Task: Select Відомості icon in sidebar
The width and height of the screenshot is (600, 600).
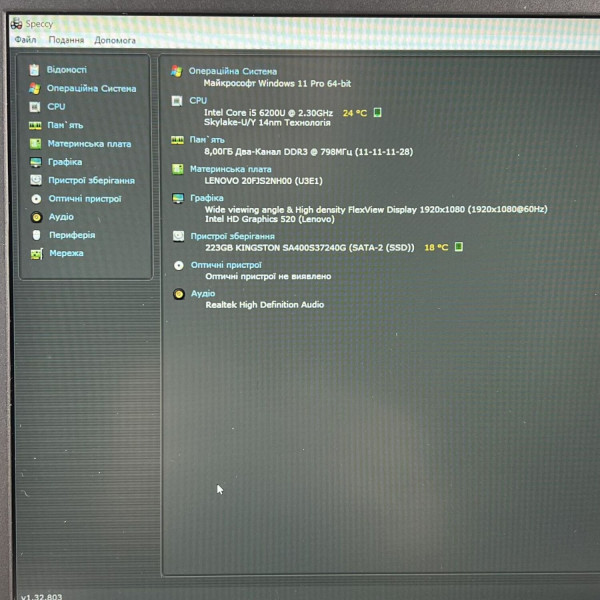Action: pyautogui.click(x=34, y=70)
